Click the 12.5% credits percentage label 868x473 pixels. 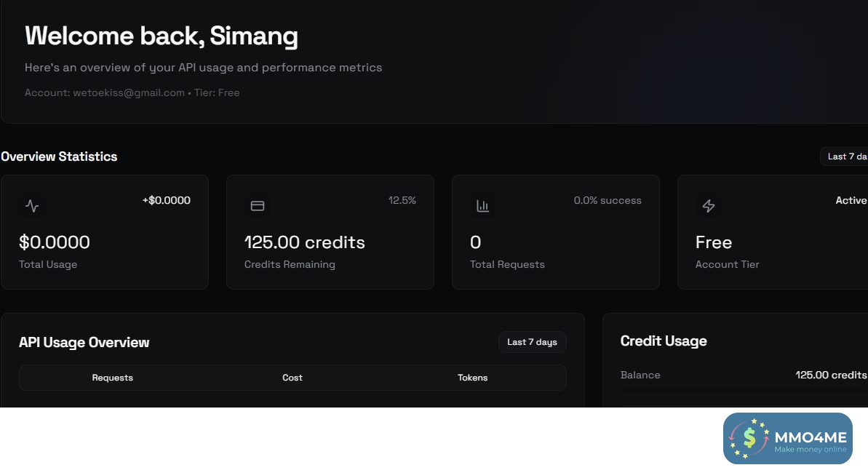(x=402, y=201)
